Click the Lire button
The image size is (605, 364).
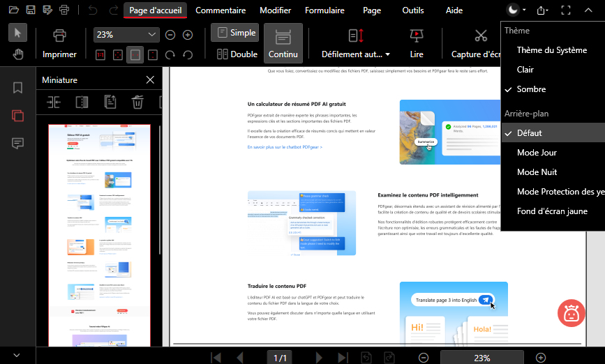(x=417, y=43)
